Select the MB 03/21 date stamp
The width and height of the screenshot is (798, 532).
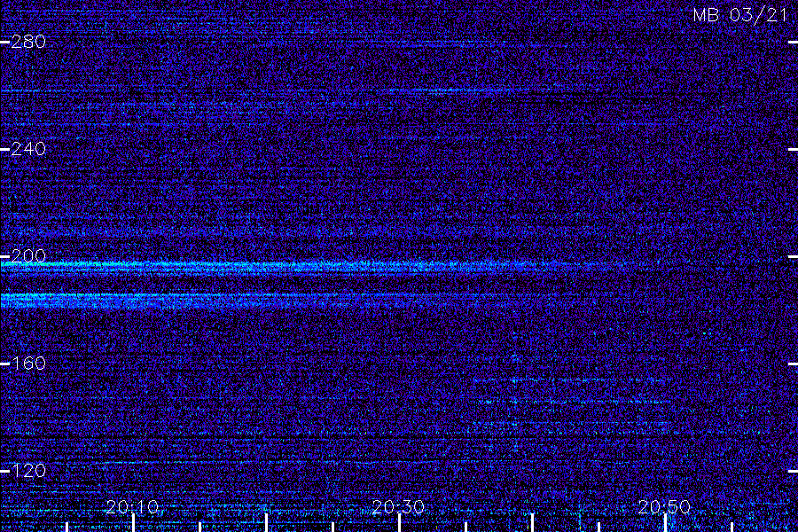pos(740,15)
